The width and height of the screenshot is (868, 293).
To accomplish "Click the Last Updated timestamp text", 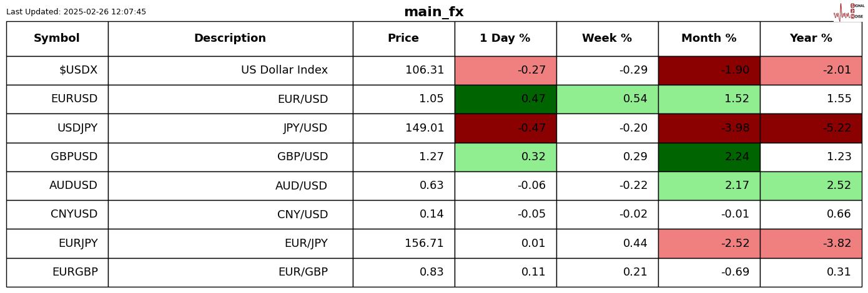I will pyautogui.click(x=76, y=12).
